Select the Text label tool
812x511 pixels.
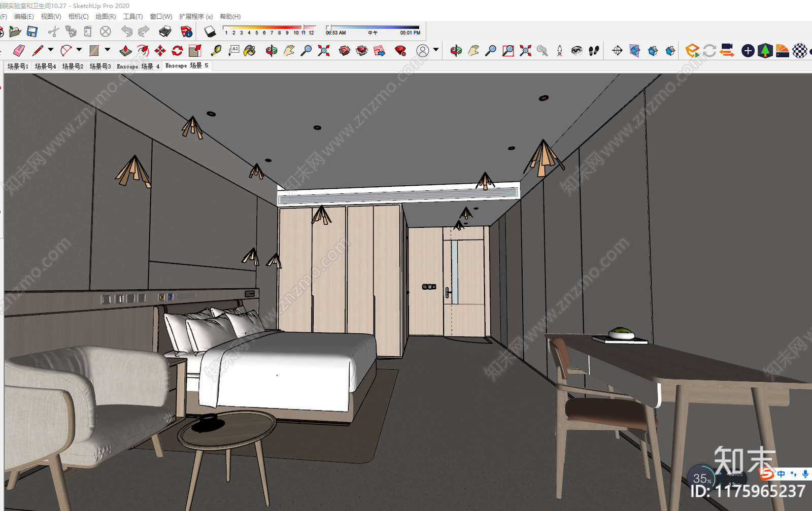click(x=233, y=50)
